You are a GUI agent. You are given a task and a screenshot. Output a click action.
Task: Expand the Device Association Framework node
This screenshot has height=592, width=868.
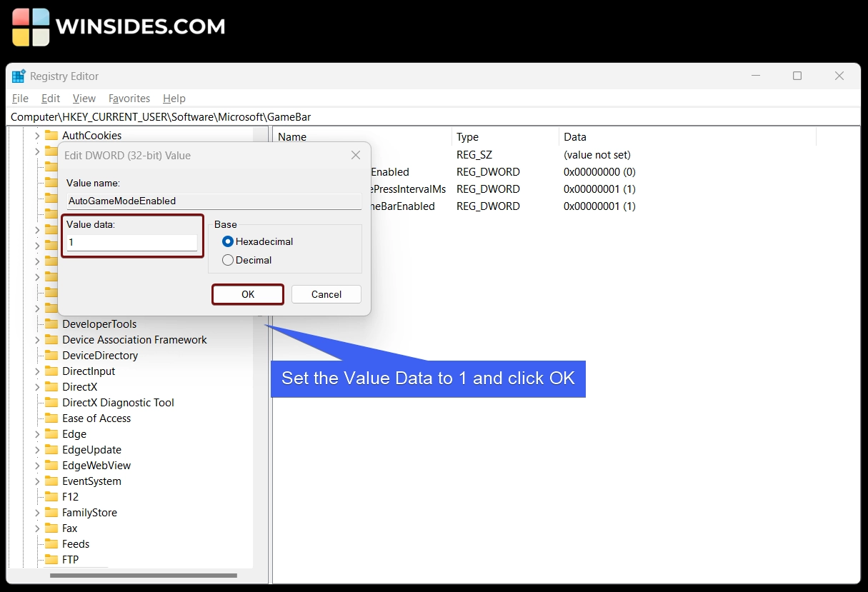pyautogui.click(x=37, y=340)
